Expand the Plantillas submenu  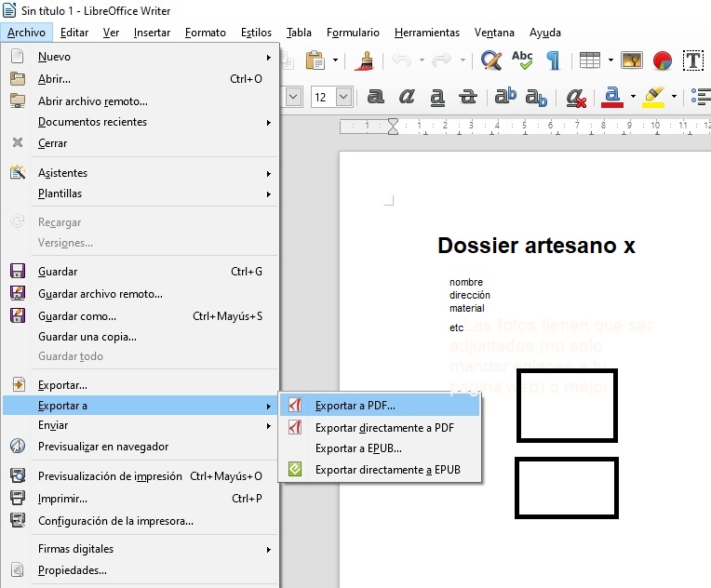[x=141, y=194]
